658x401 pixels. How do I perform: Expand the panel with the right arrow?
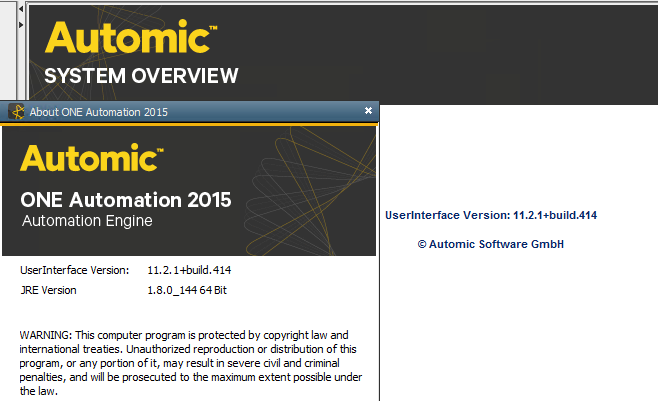21,25
